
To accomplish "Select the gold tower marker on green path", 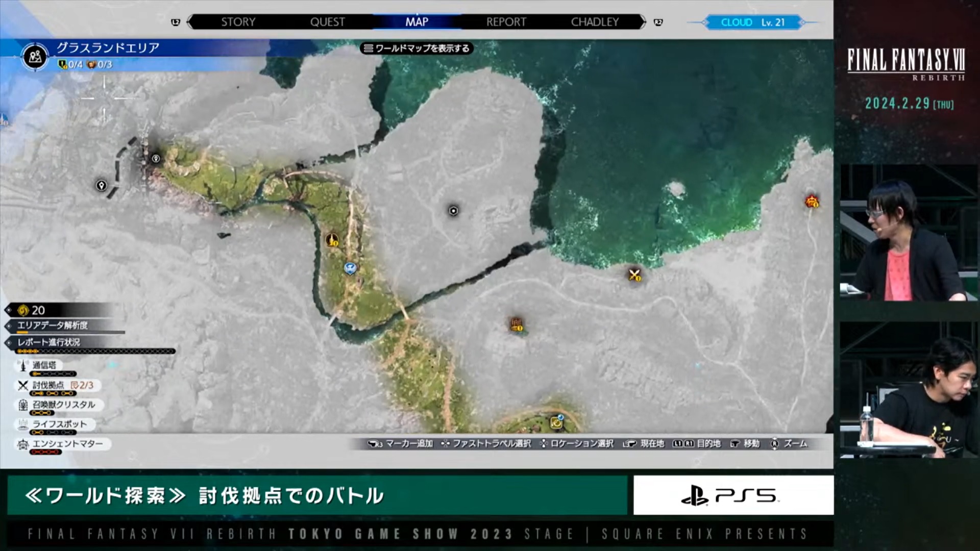I will pyautogui.click(x=332, y=239).
